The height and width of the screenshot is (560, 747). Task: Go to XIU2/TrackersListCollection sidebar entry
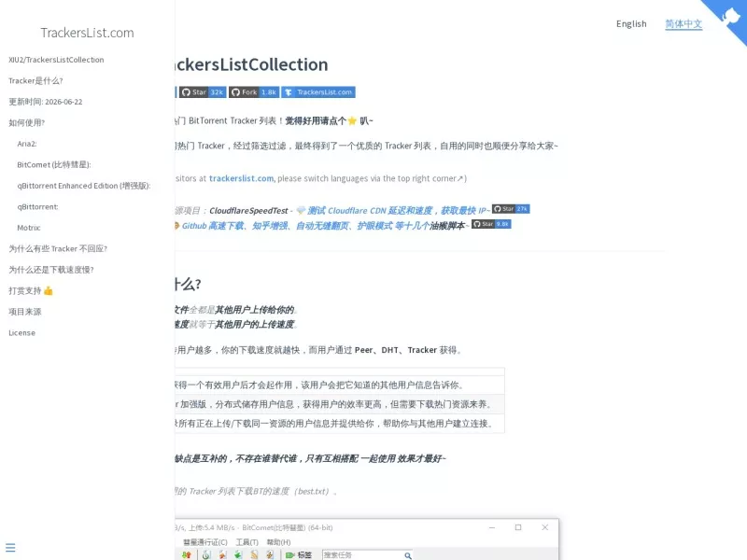click(56, 60)
